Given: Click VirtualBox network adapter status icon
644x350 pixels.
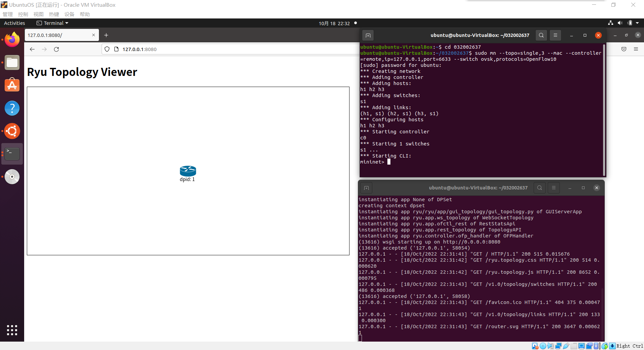Looking at the screenshot, I should [x=558, y=346].
